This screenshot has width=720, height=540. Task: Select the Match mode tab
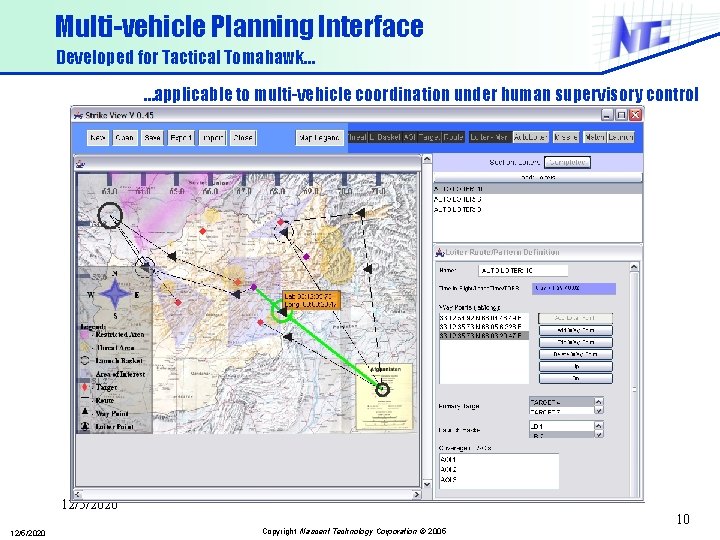pos(595,137)
